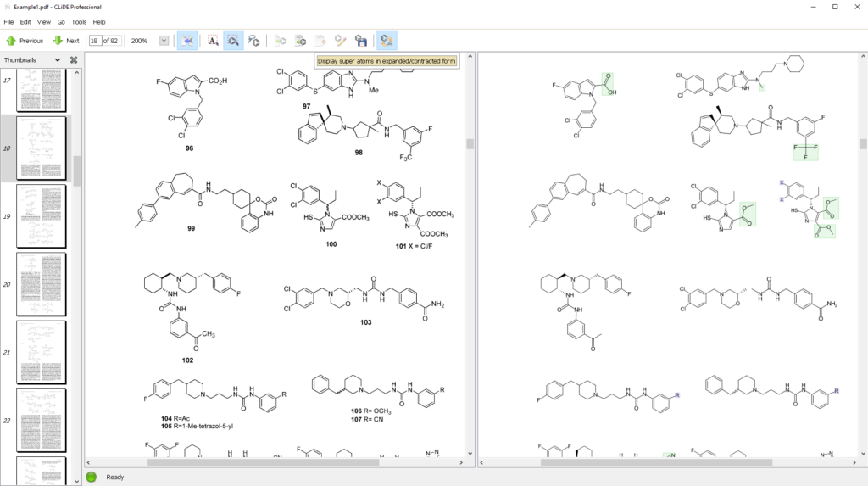Expand the Thumbnails panel selector chevron
The image size is (868, 486).
[58, 60]
